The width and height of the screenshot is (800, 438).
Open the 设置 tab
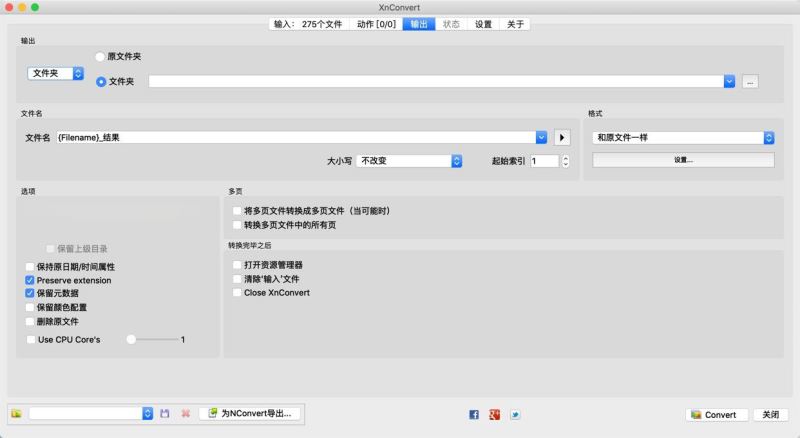483,24
